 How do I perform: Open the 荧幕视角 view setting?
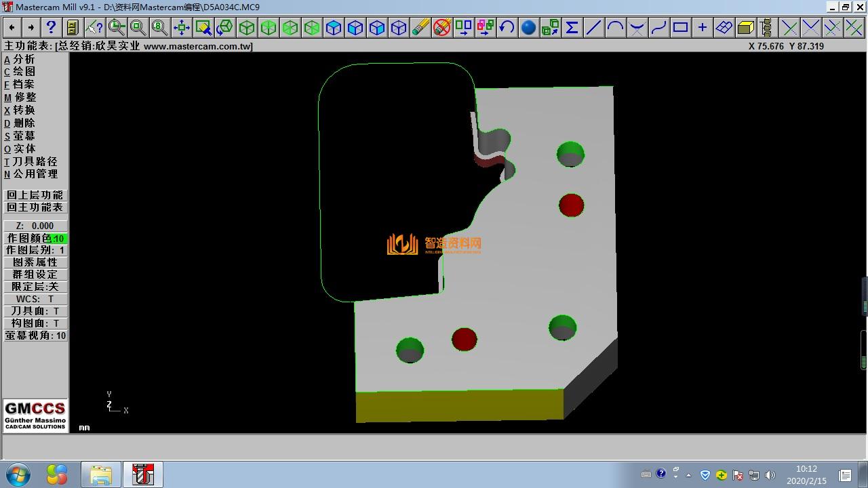click(x=35, y=335)
